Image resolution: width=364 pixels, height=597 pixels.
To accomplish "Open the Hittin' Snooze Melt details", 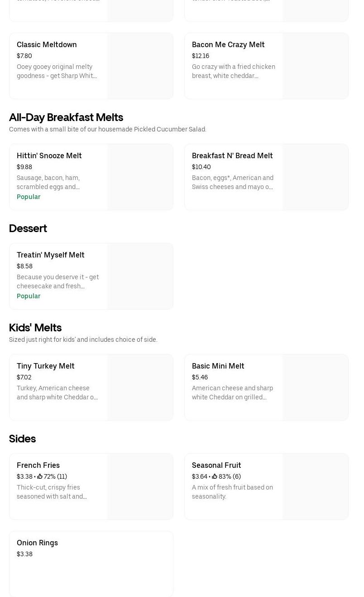I will click(x=49, y=155).
